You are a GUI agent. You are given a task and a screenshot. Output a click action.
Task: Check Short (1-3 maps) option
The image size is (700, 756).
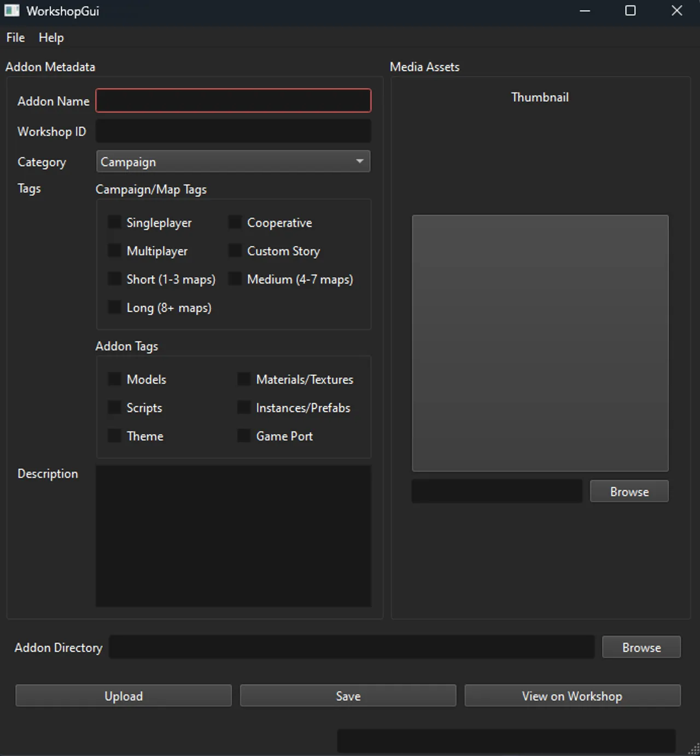[114, 279]
